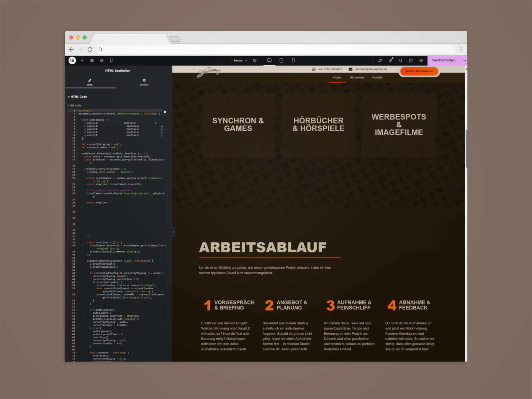532x399 pixels.
Task: Open the Home page dropdown
Action: (240, 60)
